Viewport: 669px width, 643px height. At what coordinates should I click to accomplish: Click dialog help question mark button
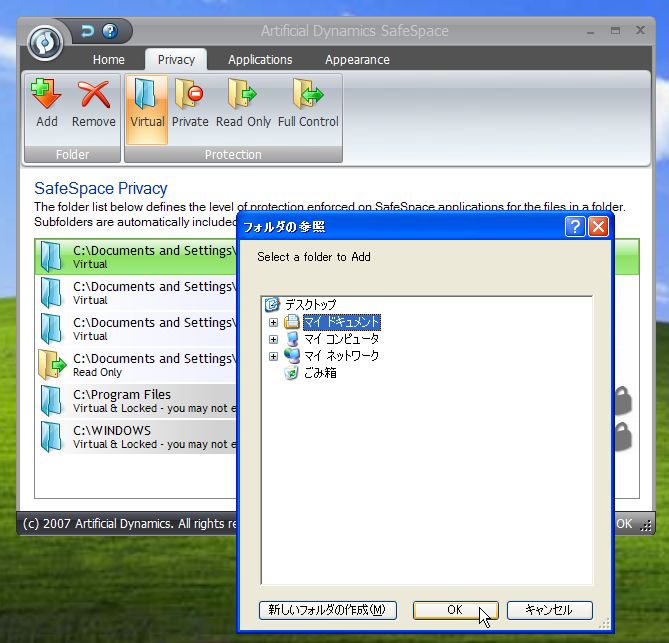point(575,227)
